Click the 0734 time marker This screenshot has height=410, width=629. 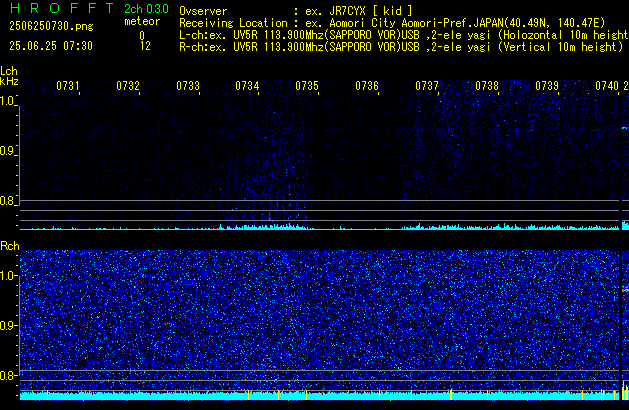[247, 86]
